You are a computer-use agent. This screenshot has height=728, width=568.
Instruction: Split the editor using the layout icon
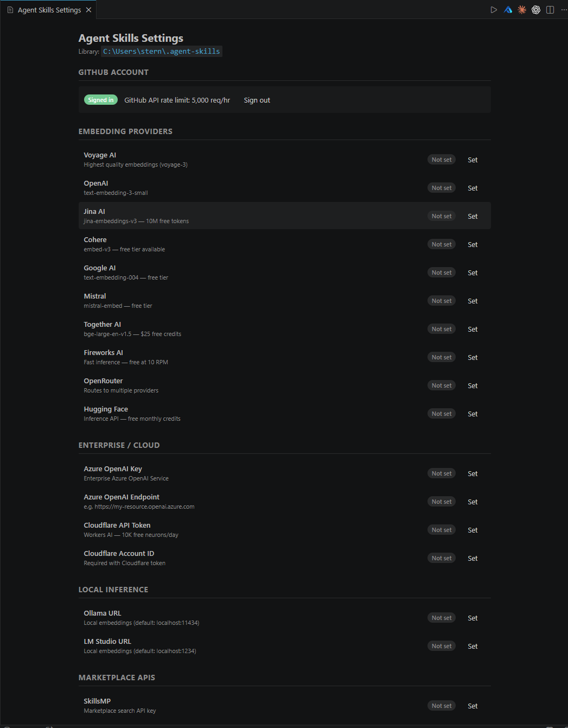pyautogui.click(x=550, y=9)
